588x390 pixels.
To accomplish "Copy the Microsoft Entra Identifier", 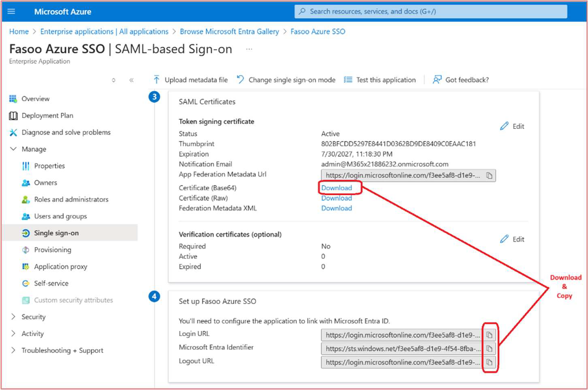I will [x=489, y=349].
